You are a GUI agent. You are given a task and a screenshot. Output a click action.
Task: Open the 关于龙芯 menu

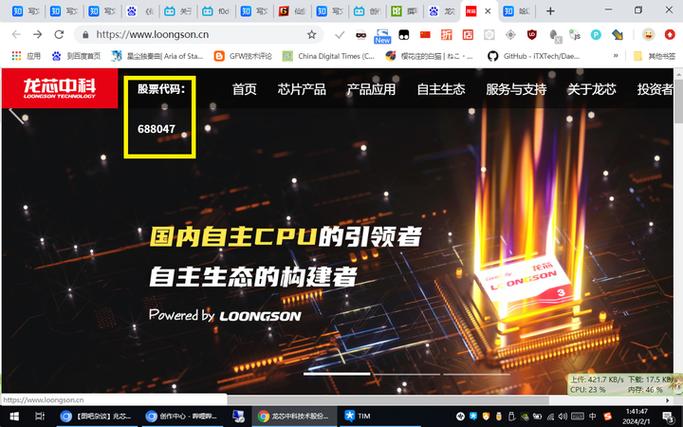(592, 89)
